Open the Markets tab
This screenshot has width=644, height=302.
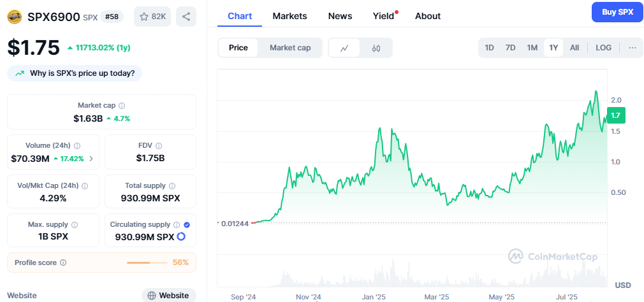[x=289, y=16]
